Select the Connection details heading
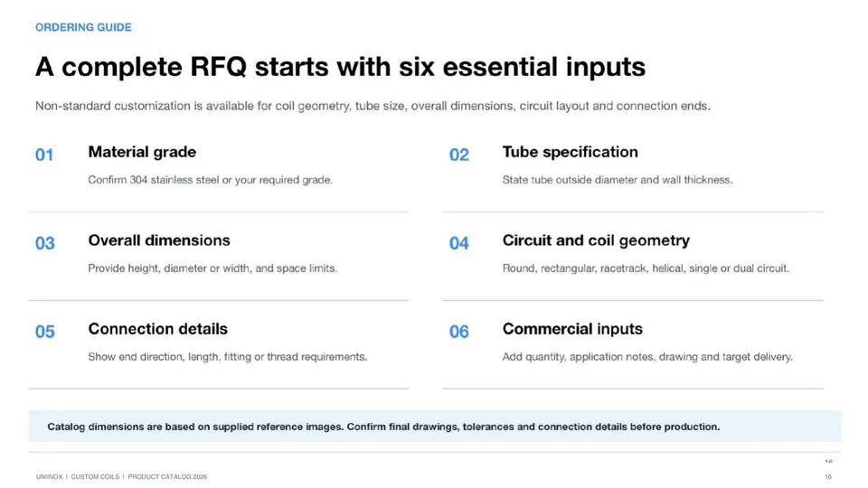The width and height of the screenshot is (868, 488). (157, 329)
